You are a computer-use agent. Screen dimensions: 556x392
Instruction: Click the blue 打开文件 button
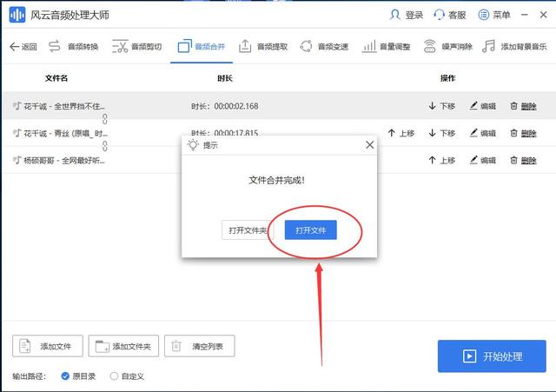point(311,230)
